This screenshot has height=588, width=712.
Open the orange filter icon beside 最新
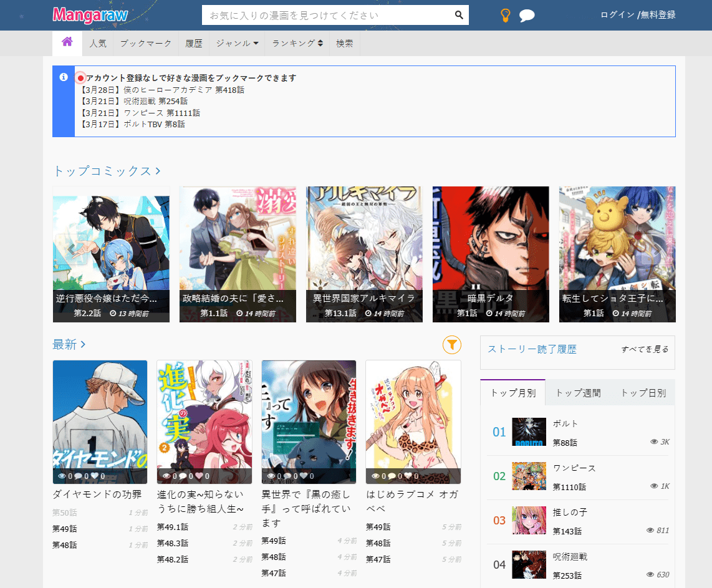[x=452, y=345]
